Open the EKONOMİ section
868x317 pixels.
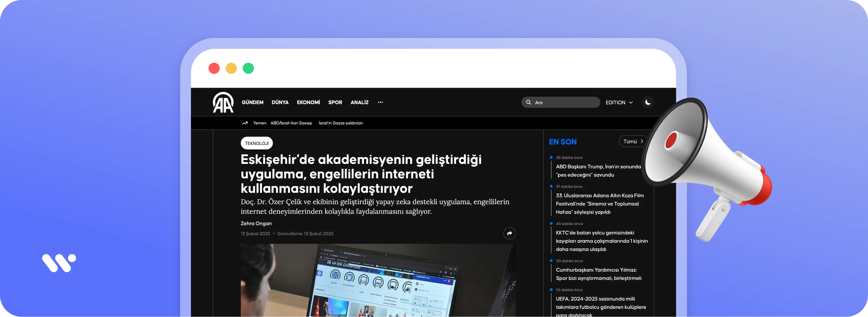point(308,102)
